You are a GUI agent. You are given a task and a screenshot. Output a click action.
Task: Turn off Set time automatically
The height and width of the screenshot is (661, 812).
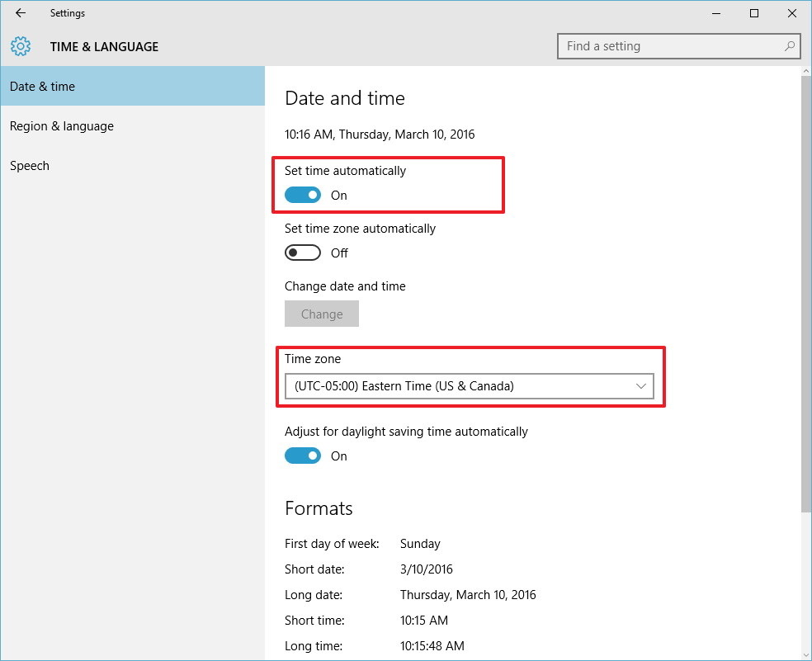(302, 195)
